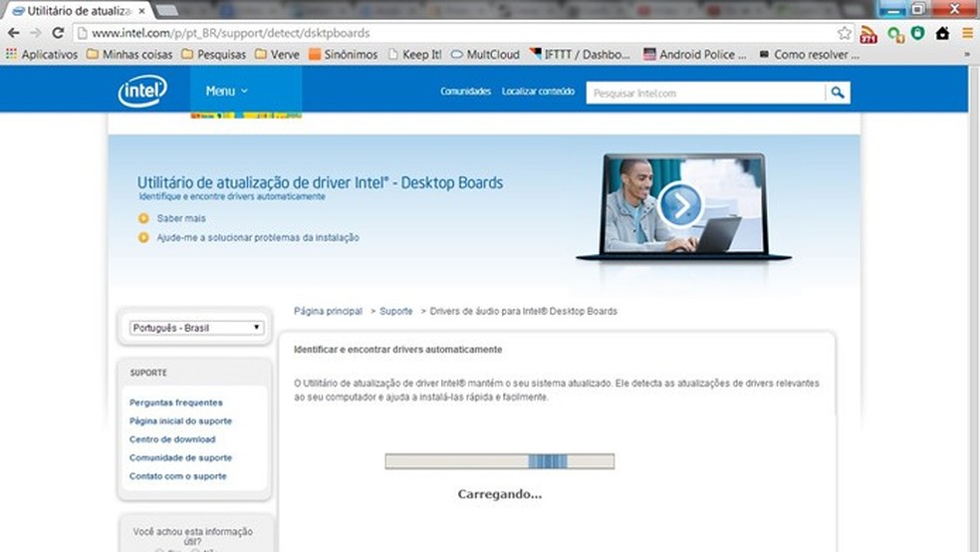This screenshot has width=980, height=552.
Task: Open a new browser tab
Action: 166,10
